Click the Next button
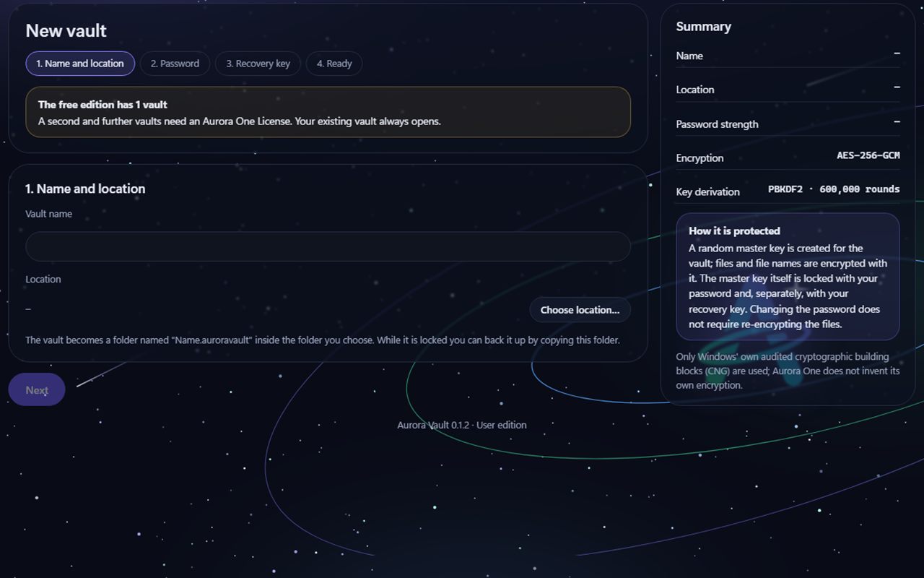Image resolution: width=924 pixels, height=578 pixels. point(37,390)
